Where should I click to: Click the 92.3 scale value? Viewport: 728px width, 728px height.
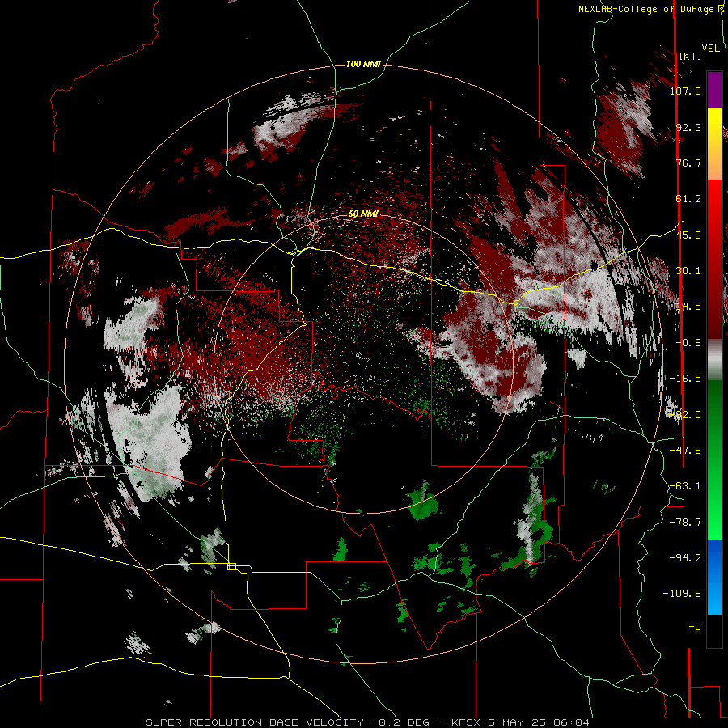(x=688, y=127)
